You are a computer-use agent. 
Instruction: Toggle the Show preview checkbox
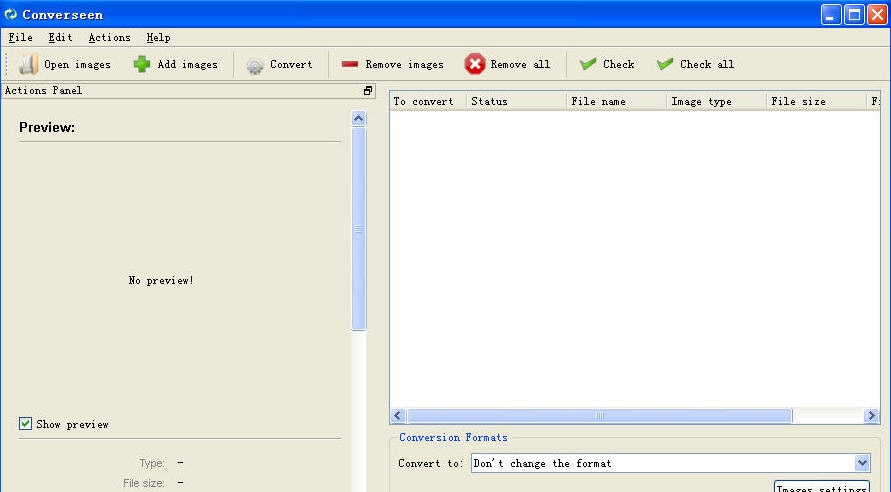point(25,424)
